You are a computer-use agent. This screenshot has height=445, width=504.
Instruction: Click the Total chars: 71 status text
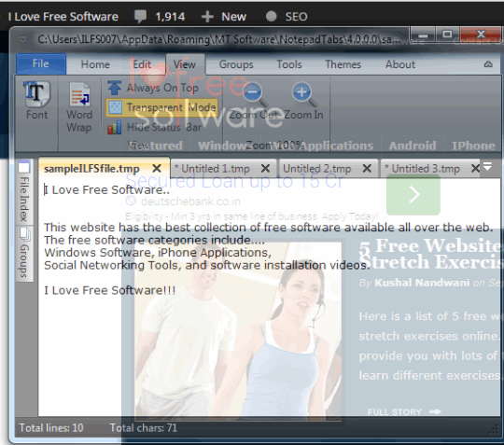144,427
